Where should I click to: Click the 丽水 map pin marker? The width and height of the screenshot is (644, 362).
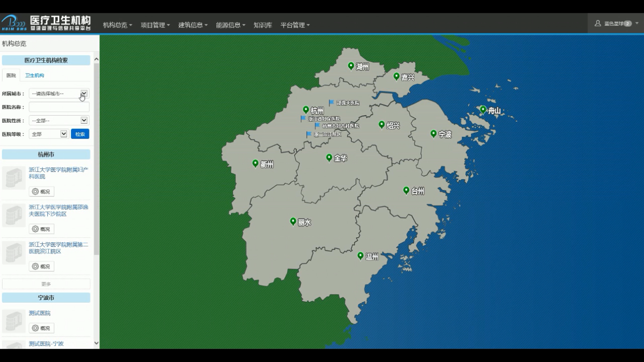pos(293,221)
